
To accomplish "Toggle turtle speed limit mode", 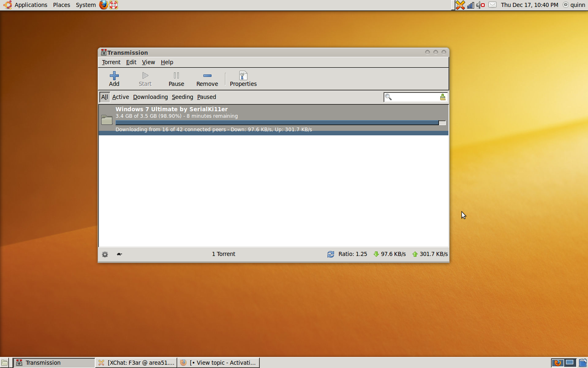I will click(119, 254).
